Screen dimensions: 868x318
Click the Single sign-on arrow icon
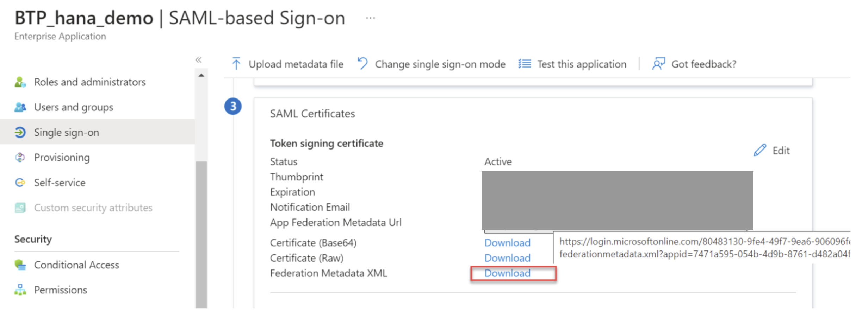tap(20, 133)
